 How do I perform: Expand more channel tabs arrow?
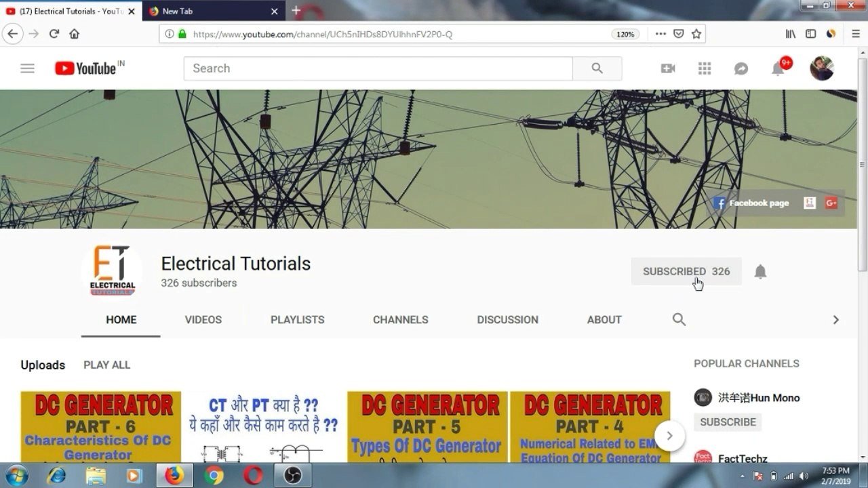click(x=835, y=320)
